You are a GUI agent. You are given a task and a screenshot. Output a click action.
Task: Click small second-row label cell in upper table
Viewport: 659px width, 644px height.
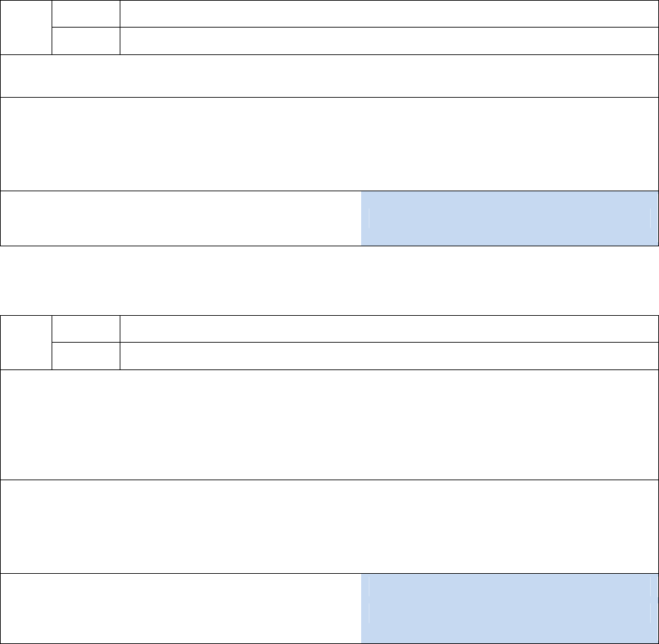(86, 41)
